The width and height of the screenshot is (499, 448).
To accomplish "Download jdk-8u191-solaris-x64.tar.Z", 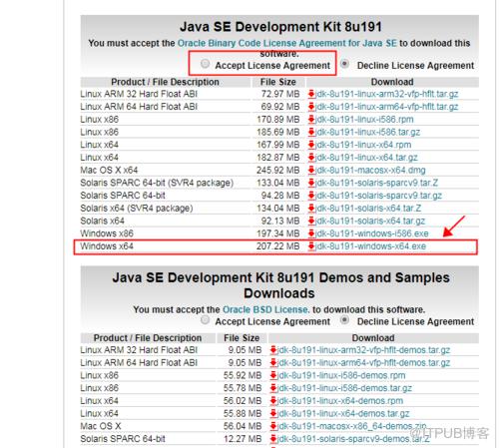I will [368, 209].
